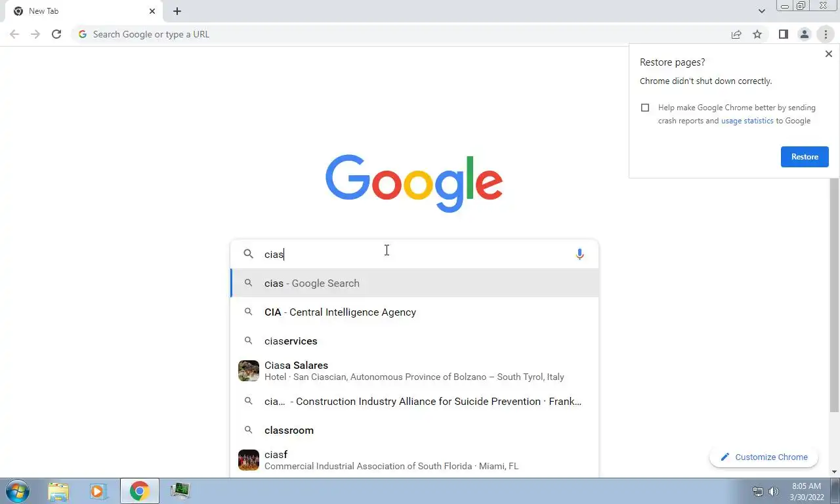Click the Restore button
840x504 pixels.
805,157
